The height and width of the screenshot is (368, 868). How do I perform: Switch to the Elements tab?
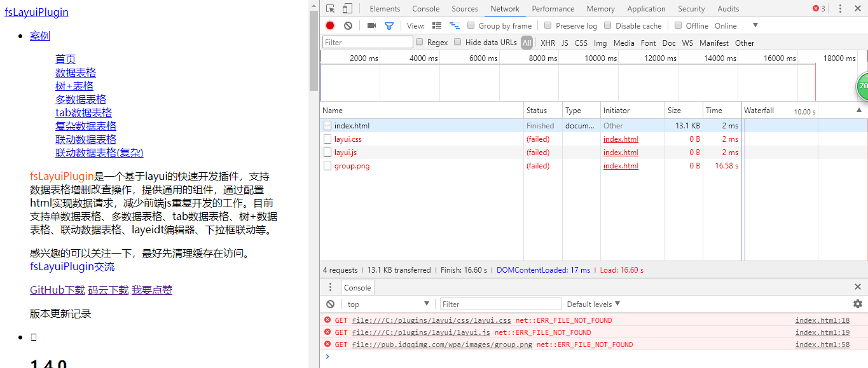coord(385,9)
